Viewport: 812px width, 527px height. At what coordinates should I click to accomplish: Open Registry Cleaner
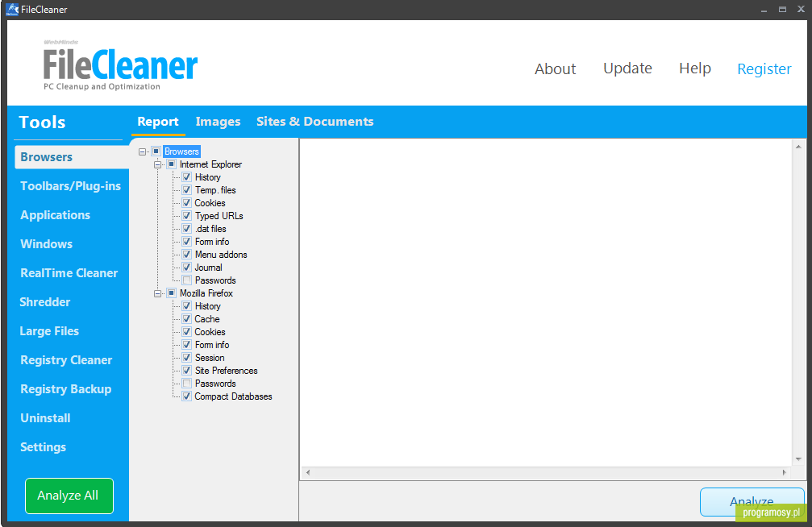tap(66, 359)
